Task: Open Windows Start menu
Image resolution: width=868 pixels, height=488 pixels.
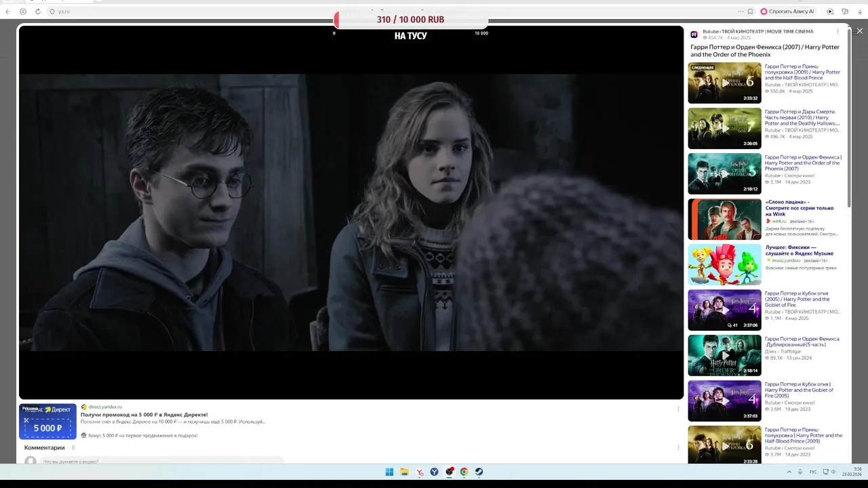Action: pos(389,472)
